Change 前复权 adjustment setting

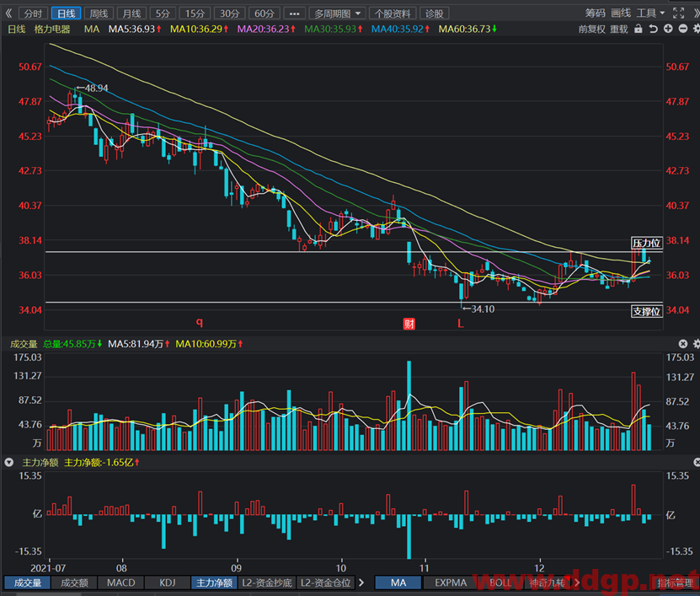point(592,30)
